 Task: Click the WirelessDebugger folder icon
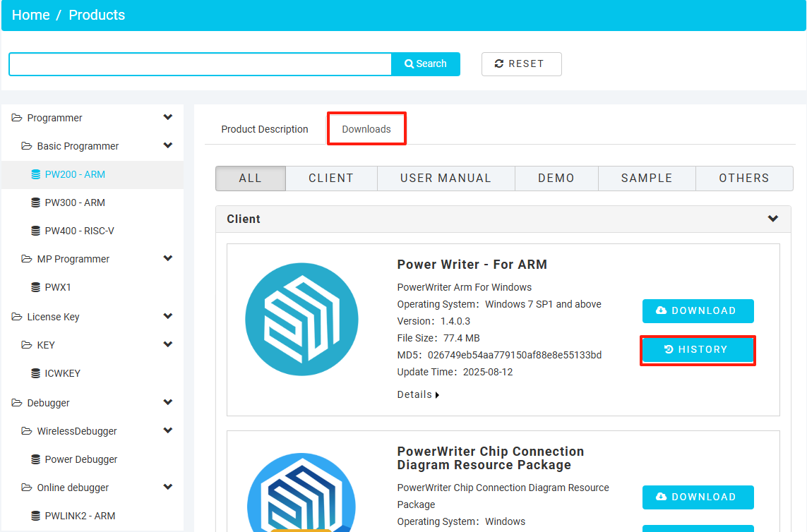(x=26, y=431)
